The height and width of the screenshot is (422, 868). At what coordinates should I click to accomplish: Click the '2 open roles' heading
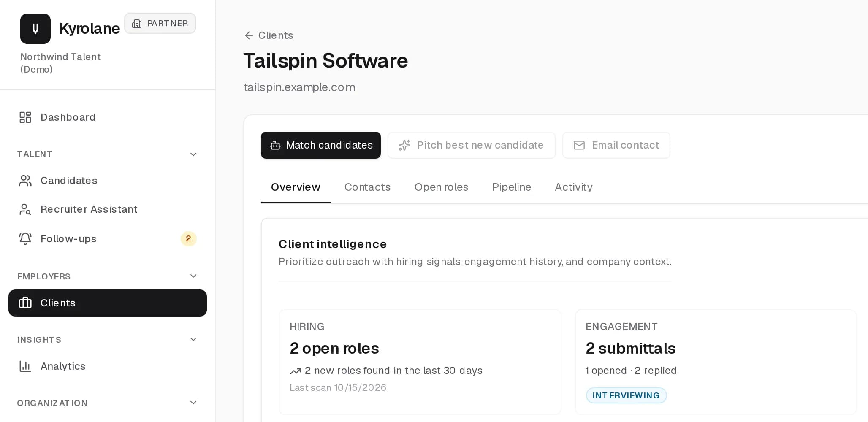pos(334,349)
